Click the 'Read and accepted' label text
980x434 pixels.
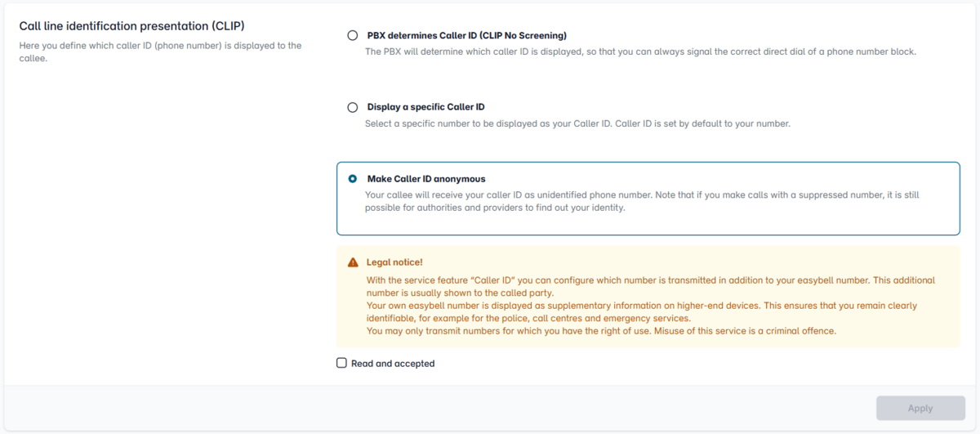click(x=393, y=363)
